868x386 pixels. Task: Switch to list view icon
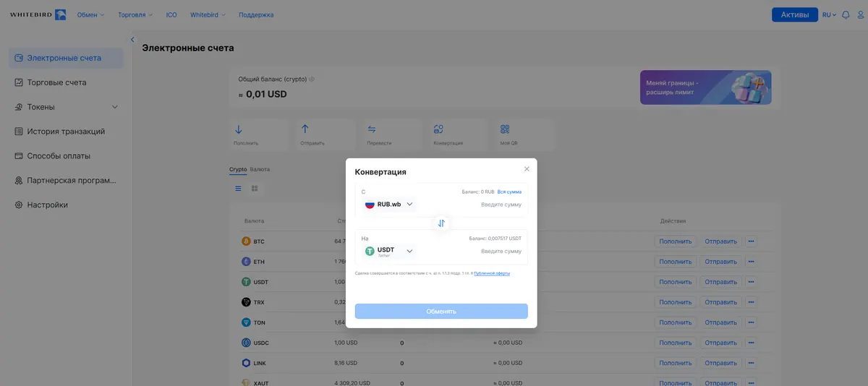pyautogui.click(x=238, y=189)
